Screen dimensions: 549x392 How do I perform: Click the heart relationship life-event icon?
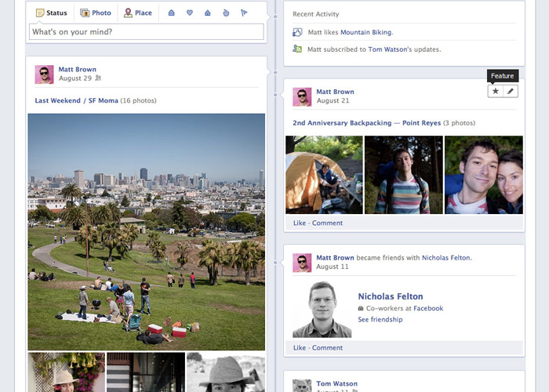coord(190,13)
